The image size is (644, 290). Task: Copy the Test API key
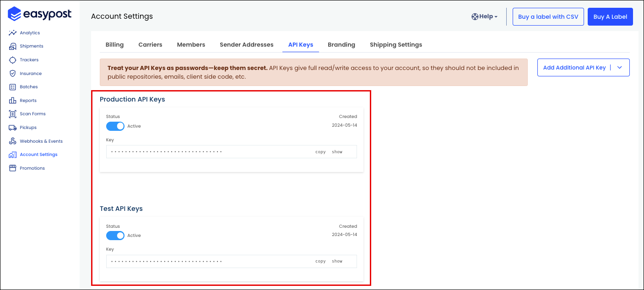320,261
